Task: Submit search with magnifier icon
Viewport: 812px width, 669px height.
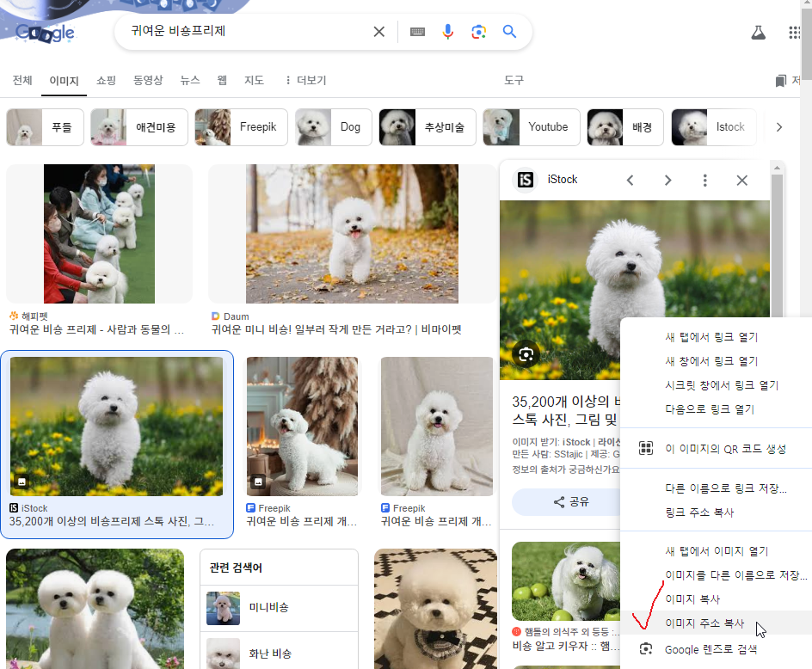Action: coord(509,32)
